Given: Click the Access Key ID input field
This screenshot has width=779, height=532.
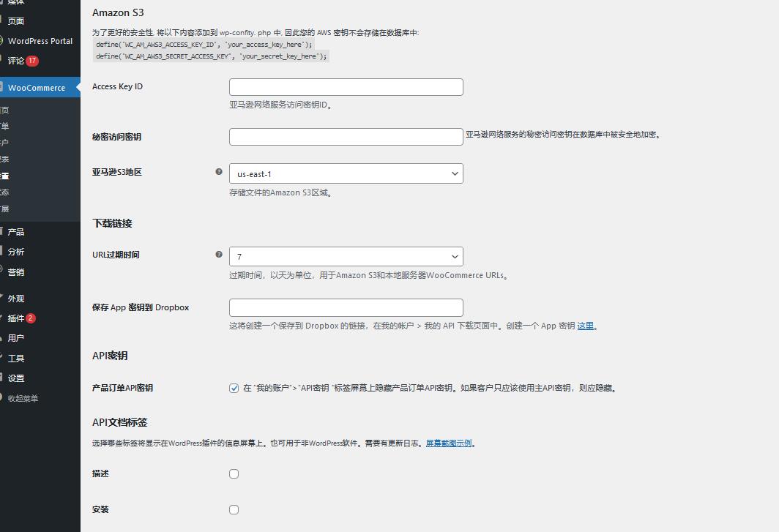Looking at the screenshot, I should point(346,87).
